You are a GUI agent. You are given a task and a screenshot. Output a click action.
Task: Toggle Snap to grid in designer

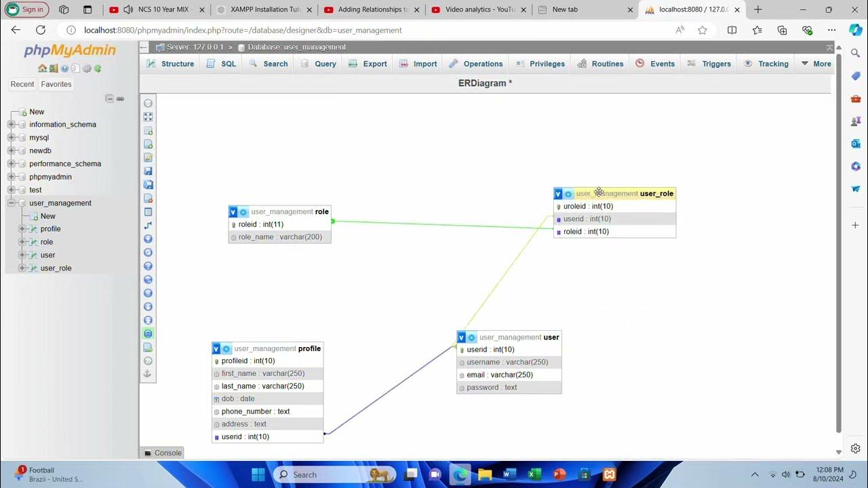148,293
